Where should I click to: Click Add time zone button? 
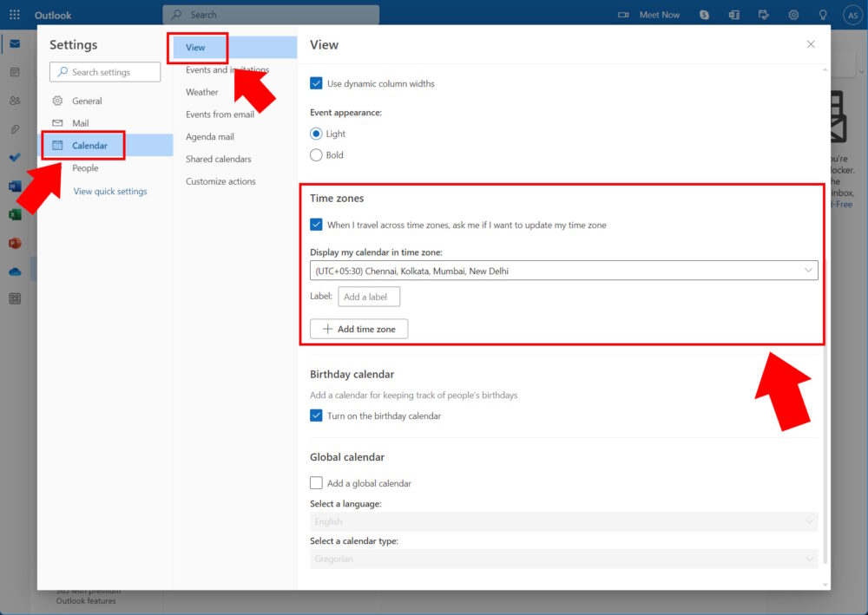coord(358,329)
